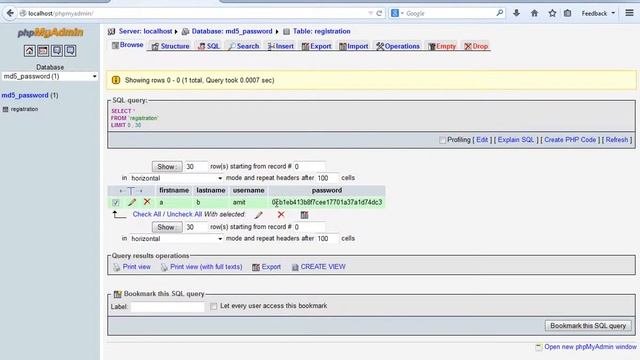Open the Operations tab
Screen dimensions: 640x360
[398, 47]
